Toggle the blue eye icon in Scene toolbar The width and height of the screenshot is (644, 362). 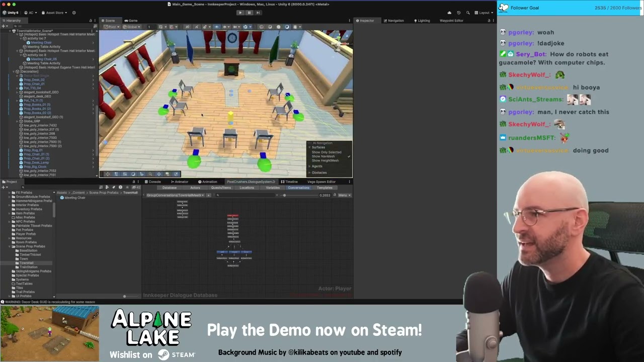click(x=217, y=27)
